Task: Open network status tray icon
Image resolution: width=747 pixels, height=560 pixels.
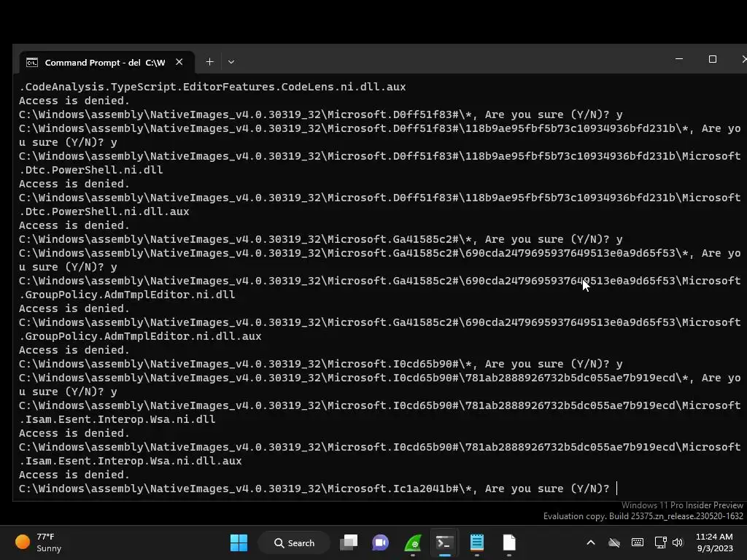Action: coord(660,542)
